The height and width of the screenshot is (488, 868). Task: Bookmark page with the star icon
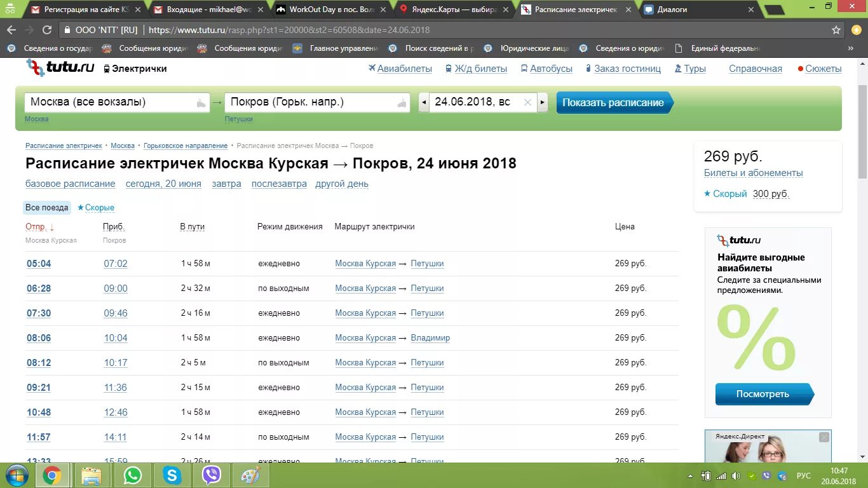point(836,30)
